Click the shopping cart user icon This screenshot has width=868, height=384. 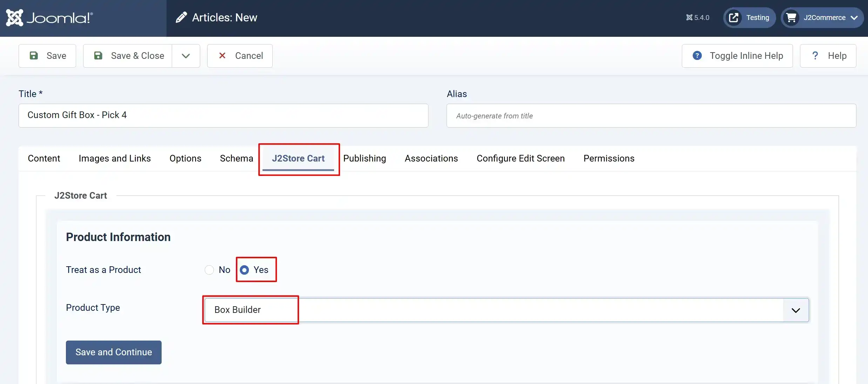(x=791, y=18)
